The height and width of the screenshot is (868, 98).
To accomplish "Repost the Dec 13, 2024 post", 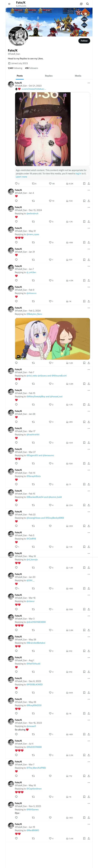I will click(33, 222).
